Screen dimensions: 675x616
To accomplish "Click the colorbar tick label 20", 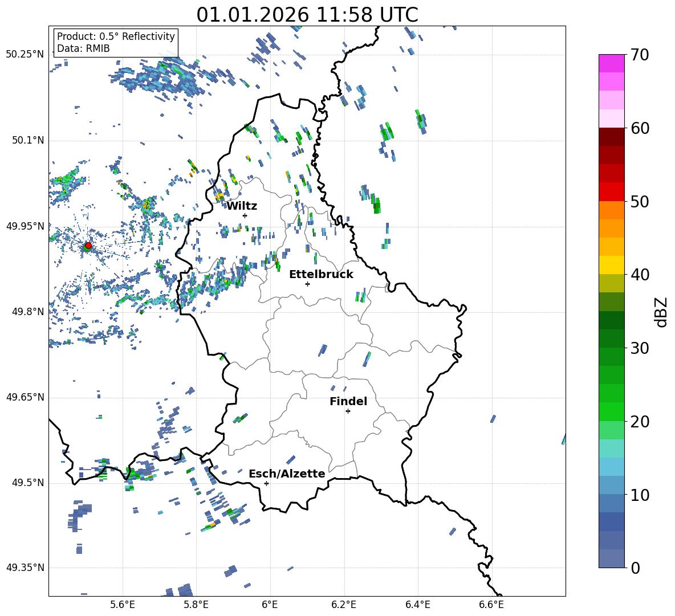I will 640,422.
